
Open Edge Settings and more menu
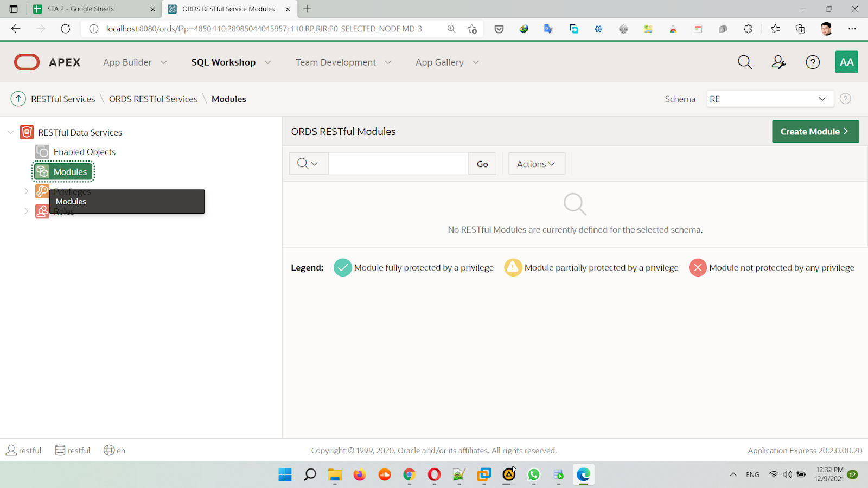[852, 29]
